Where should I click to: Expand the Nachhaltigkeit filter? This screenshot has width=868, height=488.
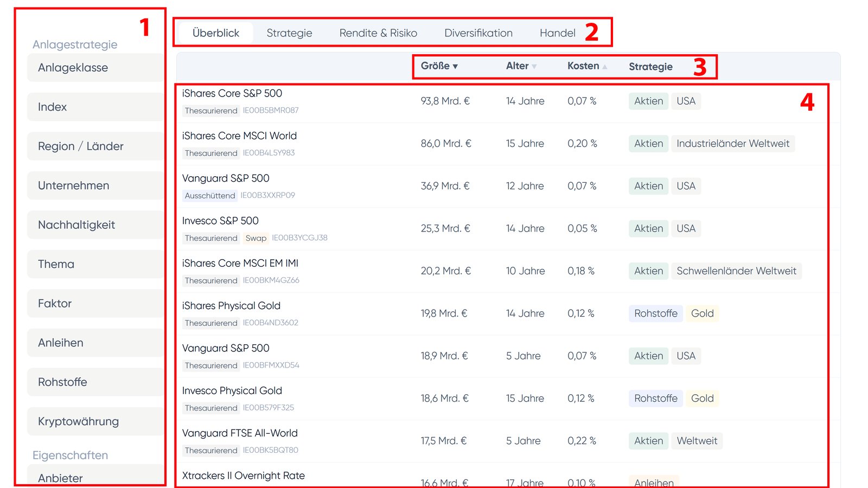76,225
